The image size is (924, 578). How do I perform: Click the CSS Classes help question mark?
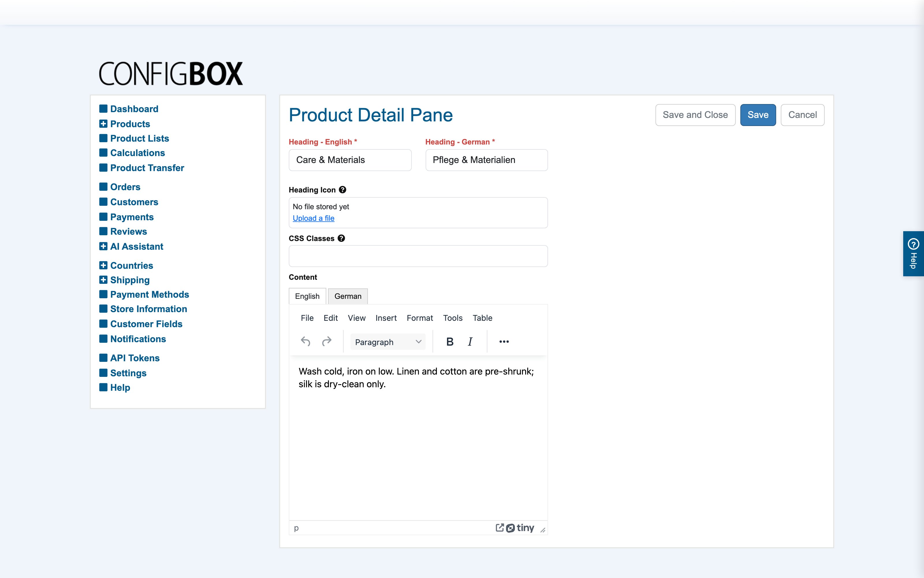pyautogui.click(x=341, y=238)
